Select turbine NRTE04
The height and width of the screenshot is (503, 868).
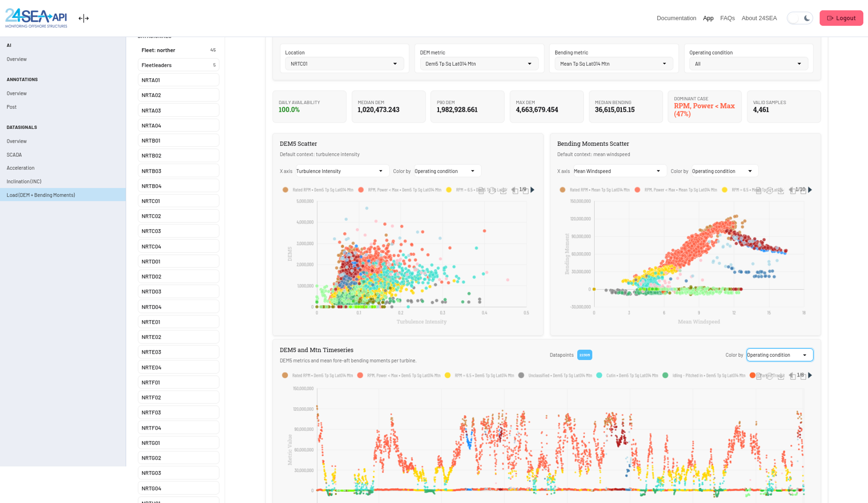(179, 367)
